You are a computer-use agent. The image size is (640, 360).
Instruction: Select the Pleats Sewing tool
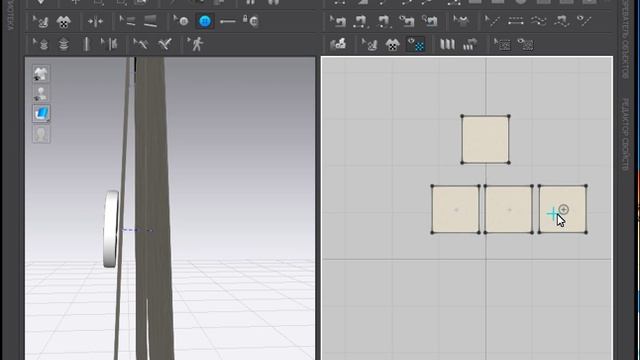click(x=470, y=44)
